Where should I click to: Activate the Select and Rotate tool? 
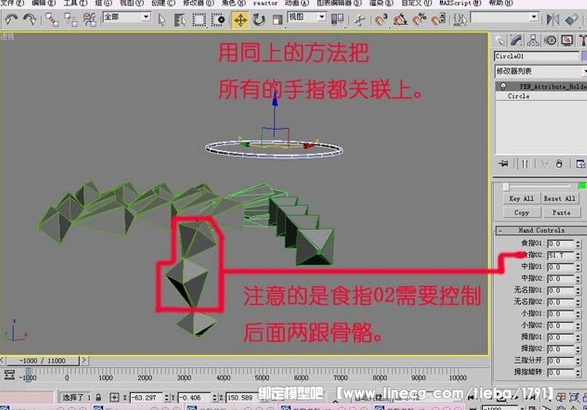(x=259, y=20)
